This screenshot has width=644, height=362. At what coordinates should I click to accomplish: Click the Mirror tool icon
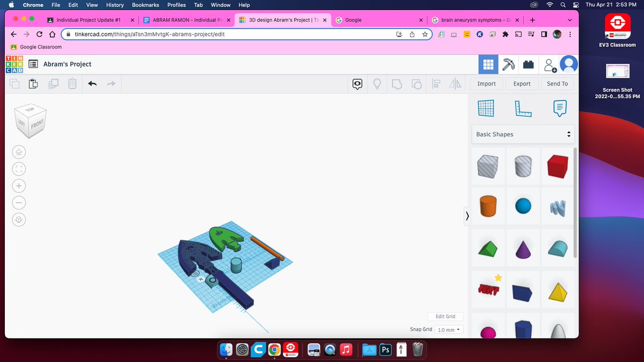tap(455, 84)
